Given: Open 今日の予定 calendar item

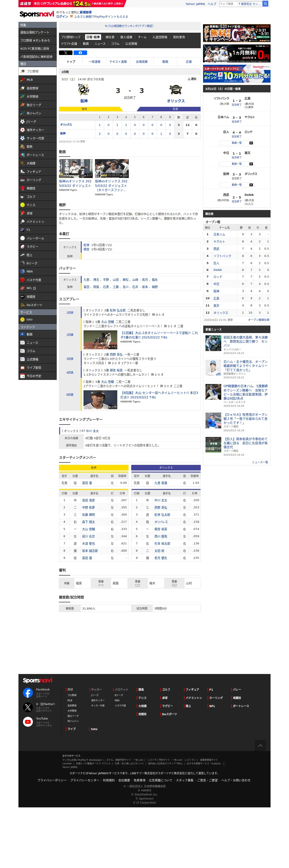Looking at the screenshot, I should (x=37, y=376).
